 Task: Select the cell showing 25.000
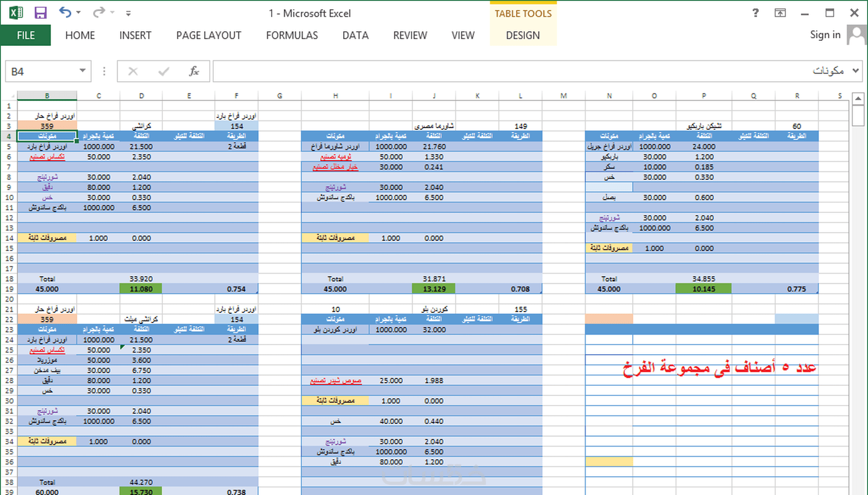(391, 380)
